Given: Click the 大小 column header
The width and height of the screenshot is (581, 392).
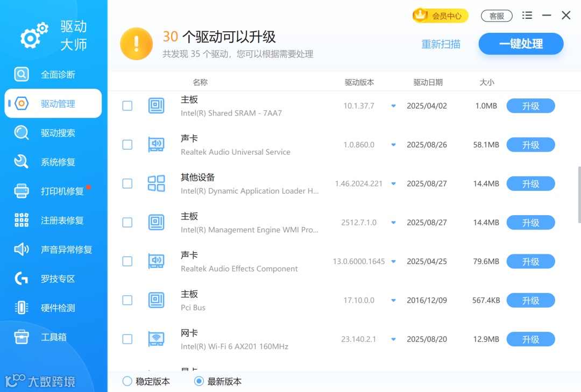Looking at the screenshot, I should point(487,82).
